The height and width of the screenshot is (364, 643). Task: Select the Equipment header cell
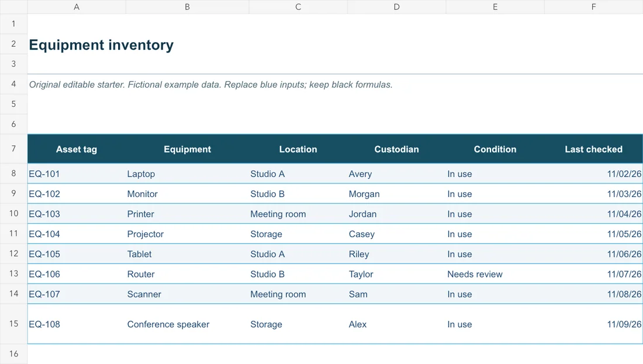tap(188, 149)
